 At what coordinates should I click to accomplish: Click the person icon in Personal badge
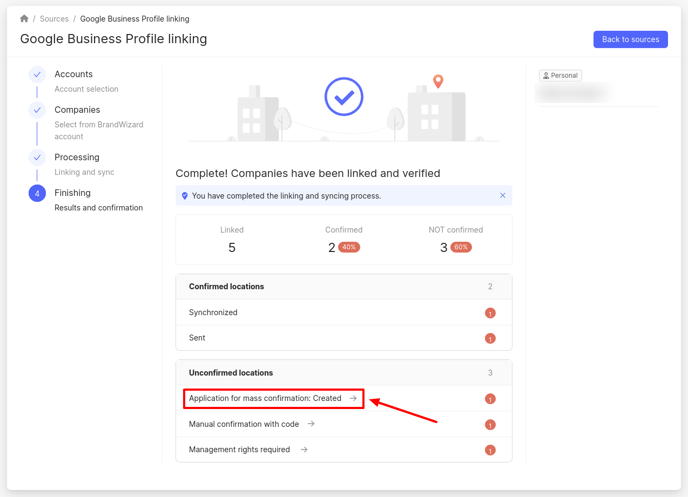tap(546, 75)
